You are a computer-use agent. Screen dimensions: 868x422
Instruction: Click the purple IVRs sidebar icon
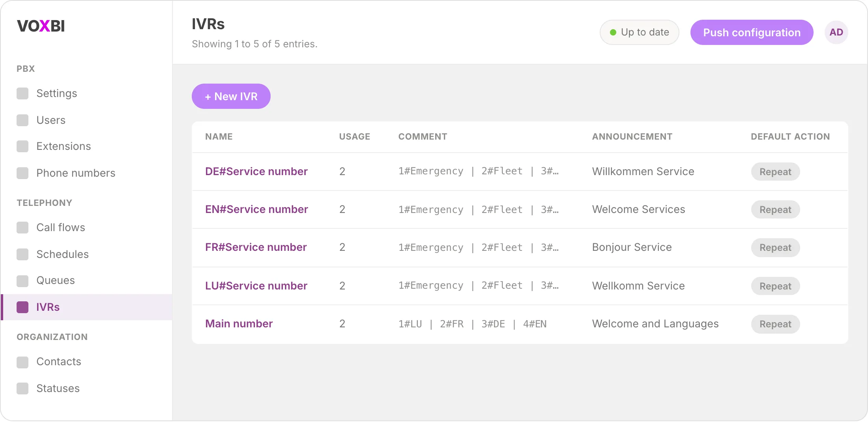click(x=22, y=307)
